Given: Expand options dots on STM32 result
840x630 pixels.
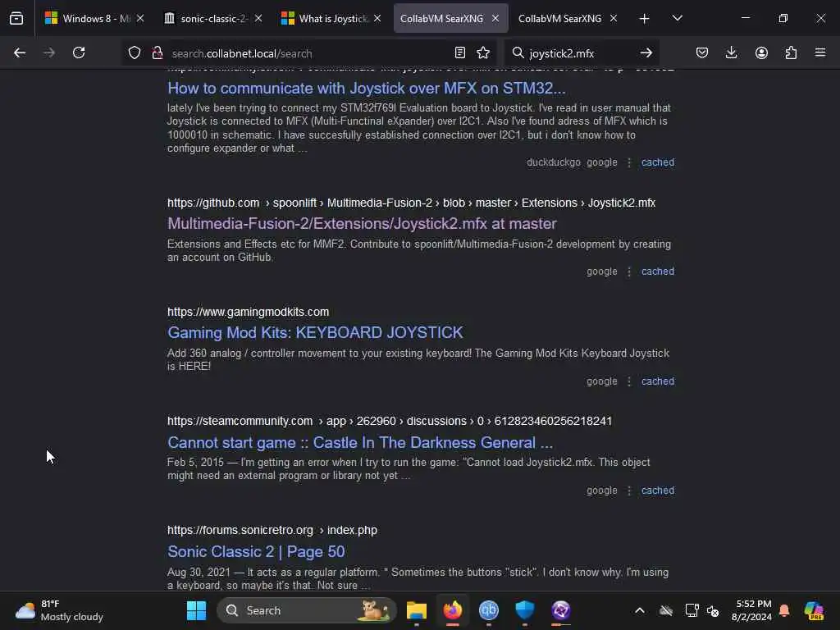Looking at the screenshot, I should pyautogui.click(x=629, y=162).
